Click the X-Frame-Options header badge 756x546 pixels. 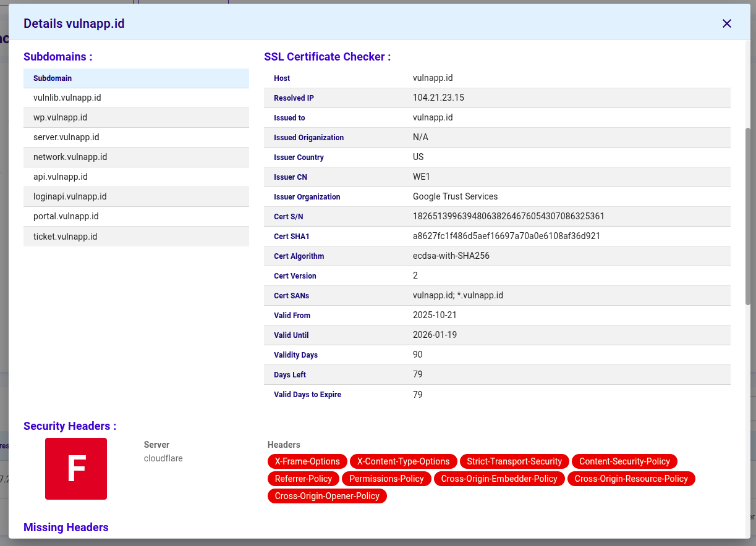coord(307,461)
